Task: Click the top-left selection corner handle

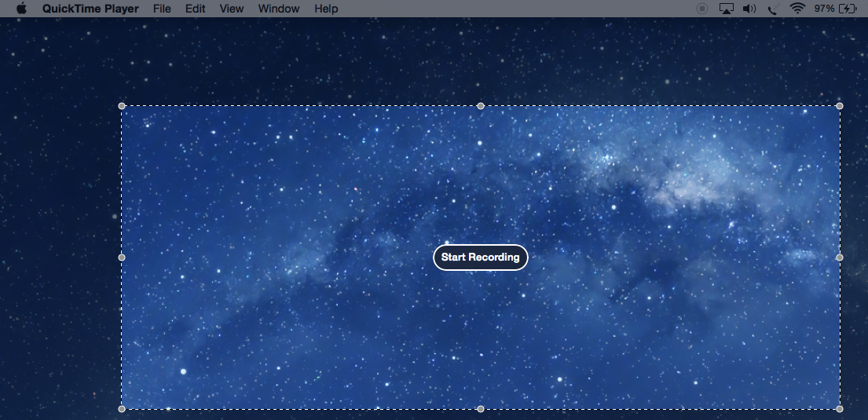Action: pos(122,106)
